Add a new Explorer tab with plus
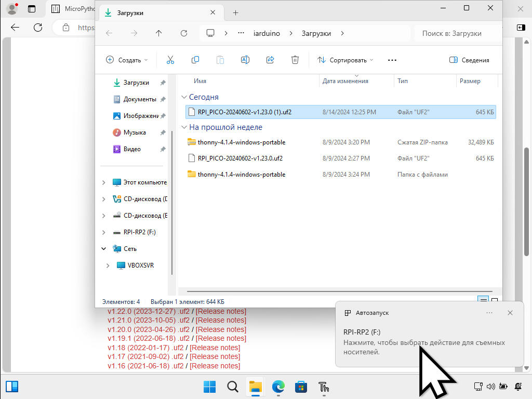The image size is (532, 399). click(235, 13)
